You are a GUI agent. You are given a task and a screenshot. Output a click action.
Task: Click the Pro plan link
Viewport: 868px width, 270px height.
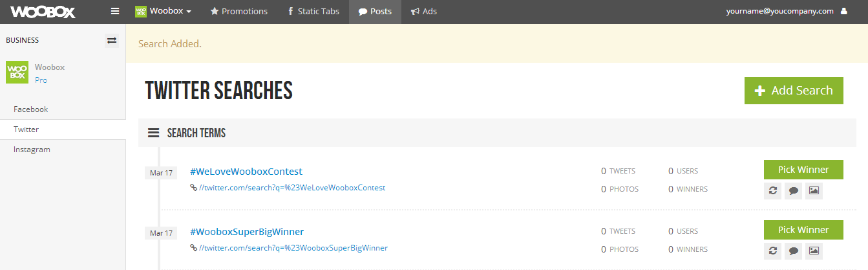tap(41, 80)
